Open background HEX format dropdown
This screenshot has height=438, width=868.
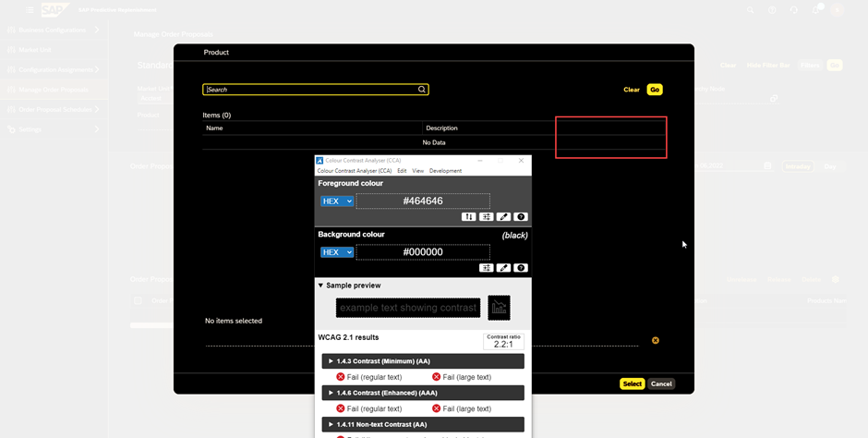pyautogui.click(x=336, y=252)
